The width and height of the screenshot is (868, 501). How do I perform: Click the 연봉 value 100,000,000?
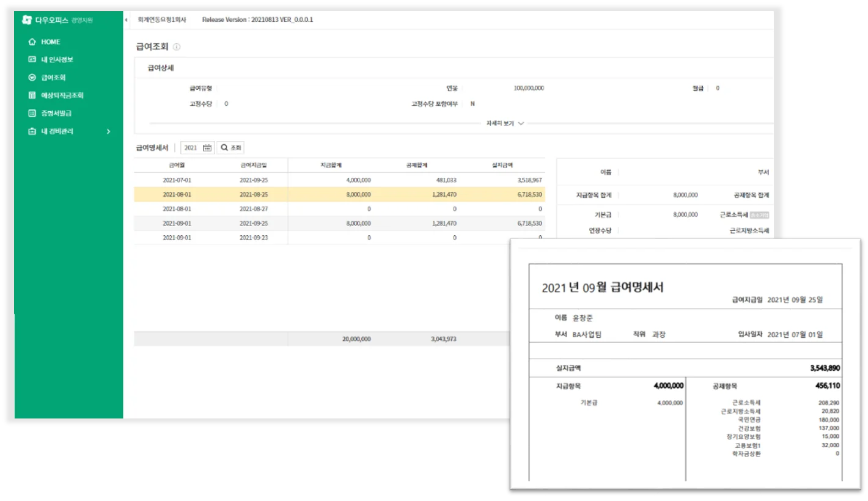click(x=529, y=89)
